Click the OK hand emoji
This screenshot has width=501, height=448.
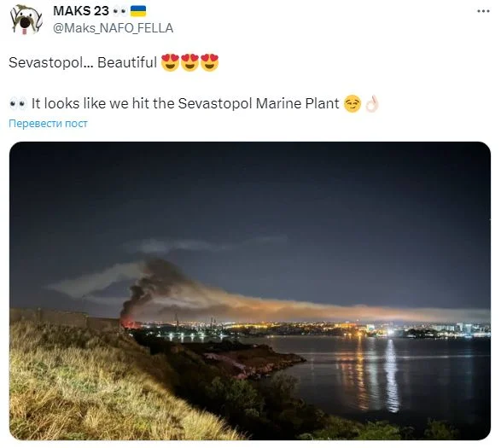[x=372, y=104]
